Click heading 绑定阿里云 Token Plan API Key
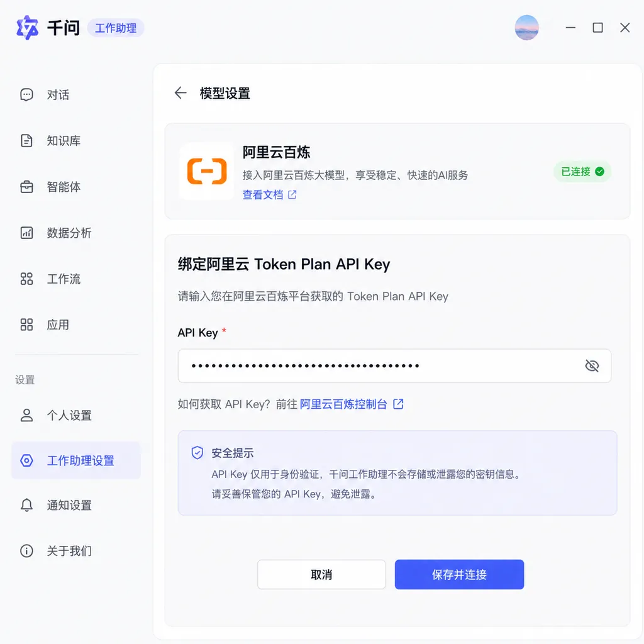This screenshot has width=644, height=644. pos(284,264)
